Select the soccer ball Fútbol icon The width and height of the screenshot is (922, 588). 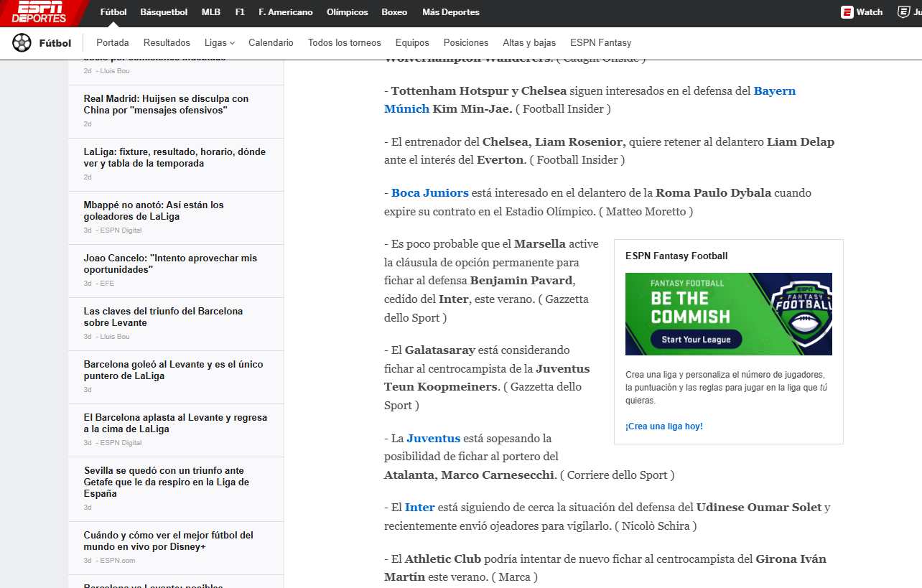point(21,43)
